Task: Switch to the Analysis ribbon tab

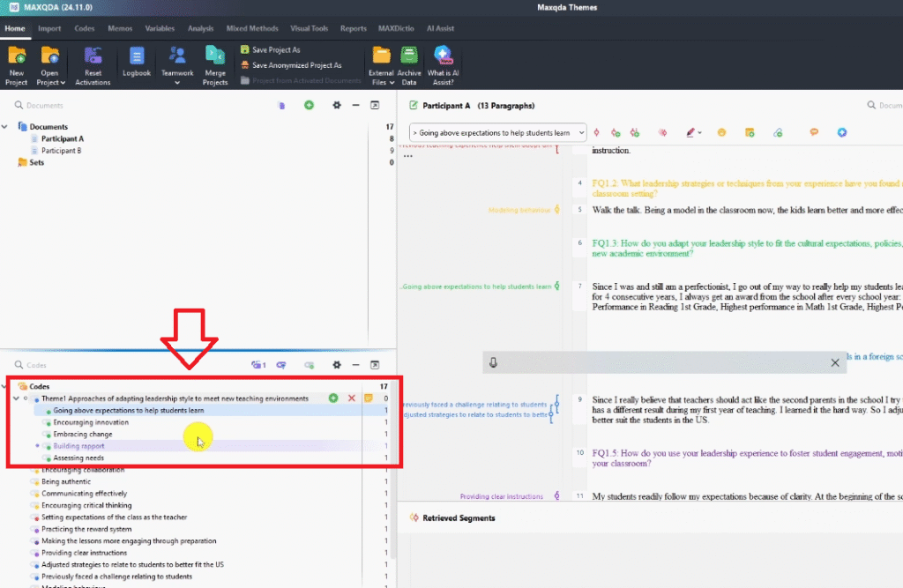Action: click(x=200, y=28)
